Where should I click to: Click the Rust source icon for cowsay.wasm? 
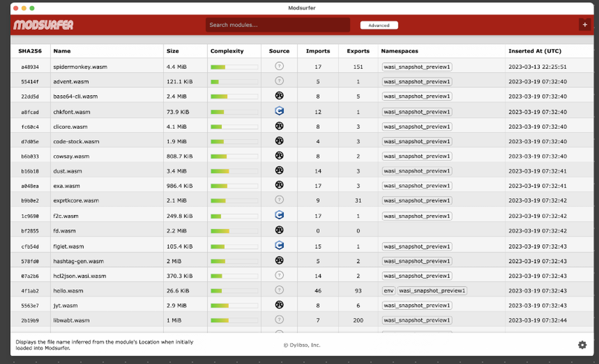(279, 156)
